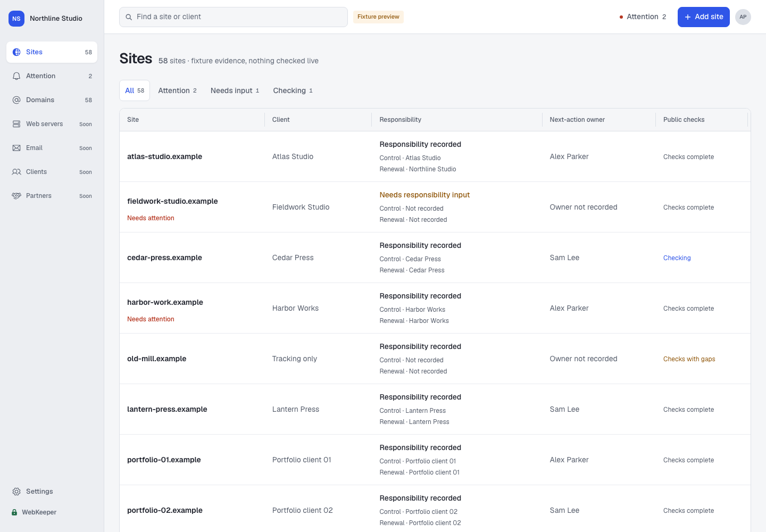Click Alex Parker in atlas-studio row

[x=569, y=156]
